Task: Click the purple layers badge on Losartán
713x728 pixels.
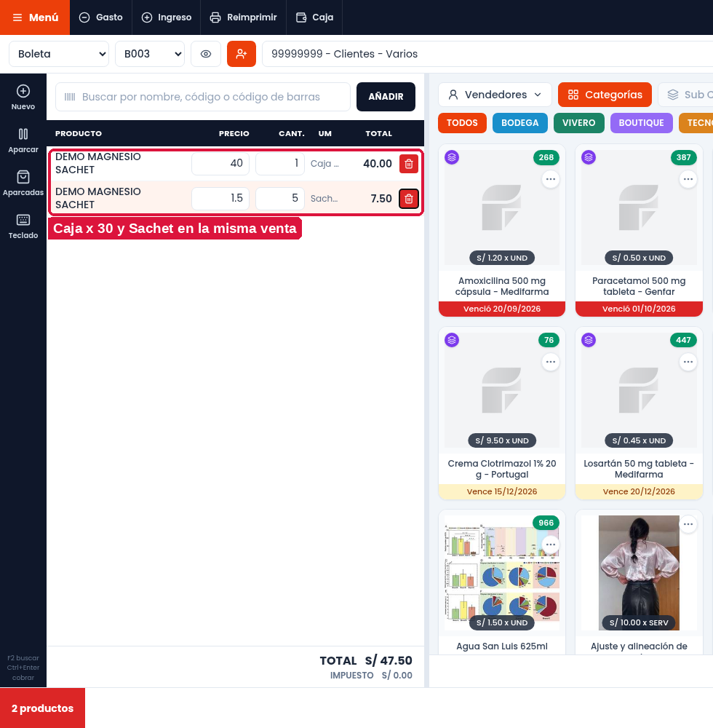Action: click(x=589, y=340)
